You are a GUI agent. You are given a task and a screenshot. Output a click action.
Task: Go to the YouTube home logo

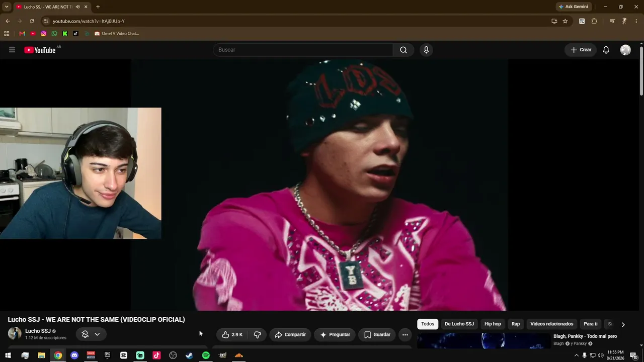[x=40, y=50]
